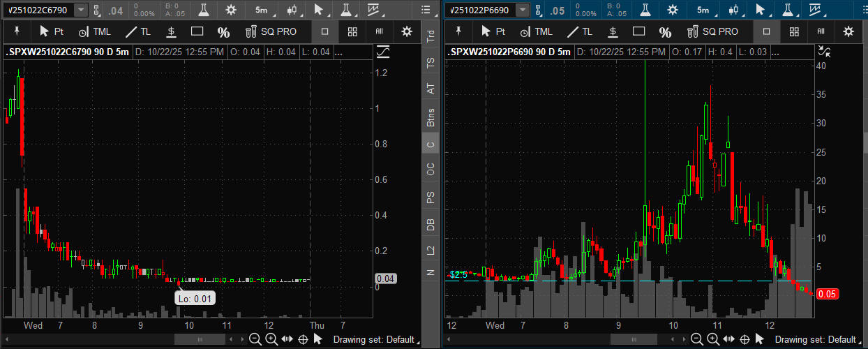Open the TS tab in the middle sidebar

tap(431, 63)
